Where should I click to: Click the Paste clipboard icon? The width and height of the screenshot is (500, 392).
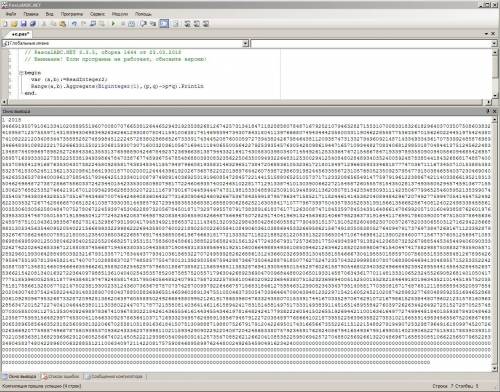pyautogui.click(x=63, y=24)
